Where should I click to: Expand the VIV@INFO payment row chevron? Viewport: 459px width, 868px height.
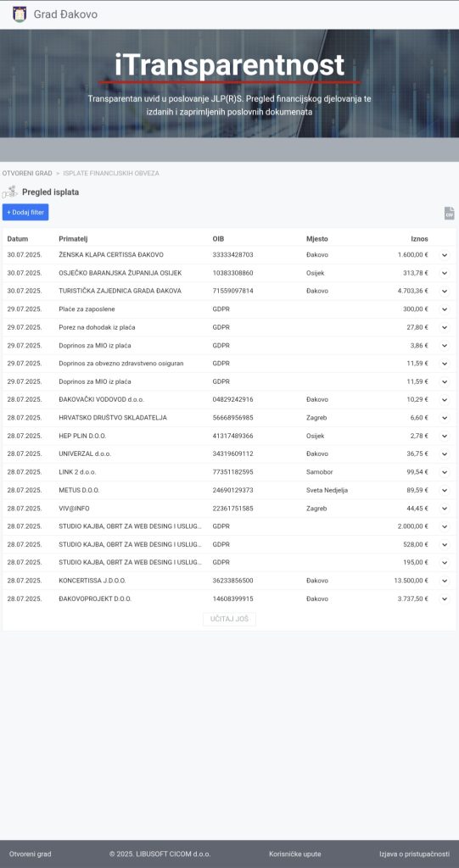point(444,509)
